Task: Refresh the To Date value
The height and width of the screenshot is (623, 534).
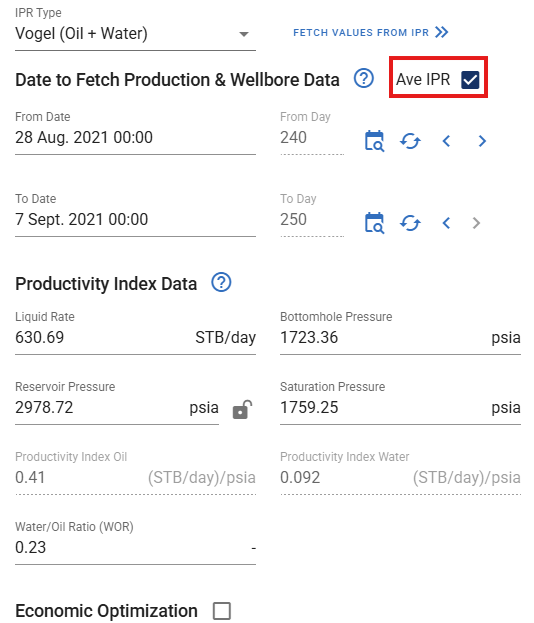Action: click(x=410, y=223)
